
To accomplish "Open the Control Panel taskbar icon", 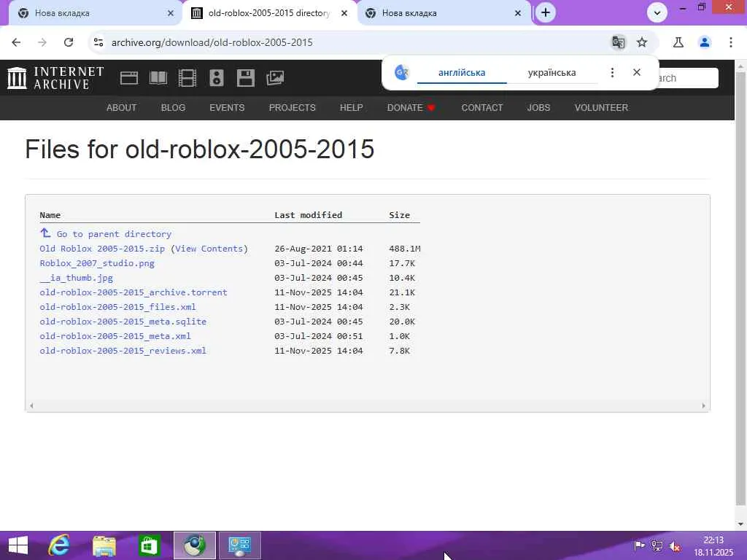I will tap(239, 545).
